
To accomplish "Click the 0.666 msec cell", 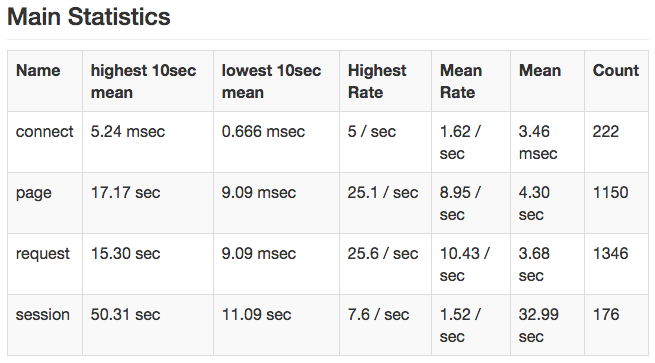I will coord(263,132).
